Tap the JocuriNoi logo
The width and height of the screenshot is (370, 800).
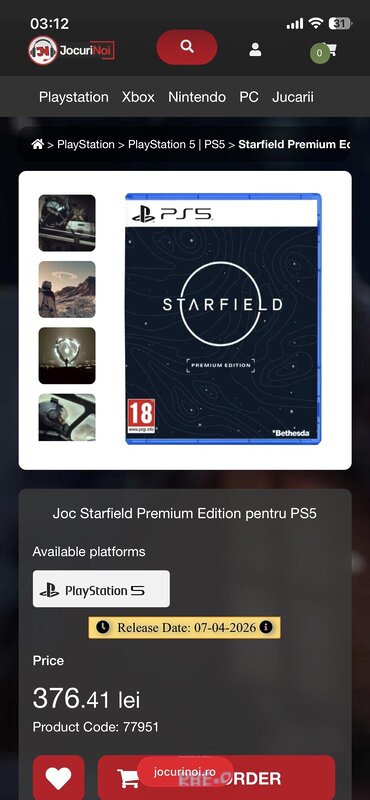pos(72,50)
